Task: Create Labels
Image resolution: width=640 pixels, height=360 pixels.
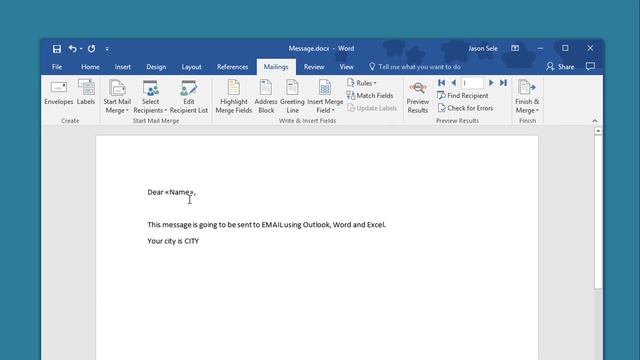Action: (x=86, y=93)
